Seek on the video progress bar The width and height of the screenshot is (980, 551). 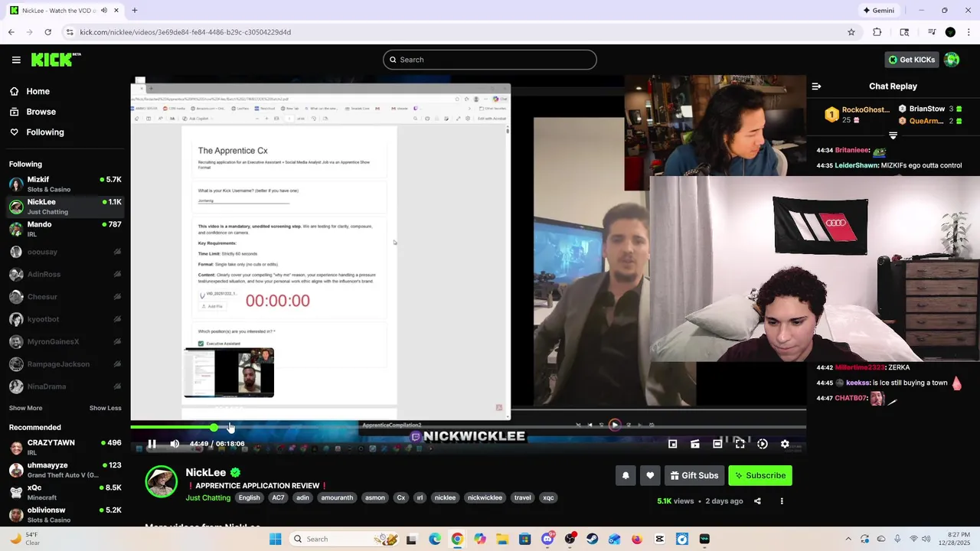(x=468, y=427)
